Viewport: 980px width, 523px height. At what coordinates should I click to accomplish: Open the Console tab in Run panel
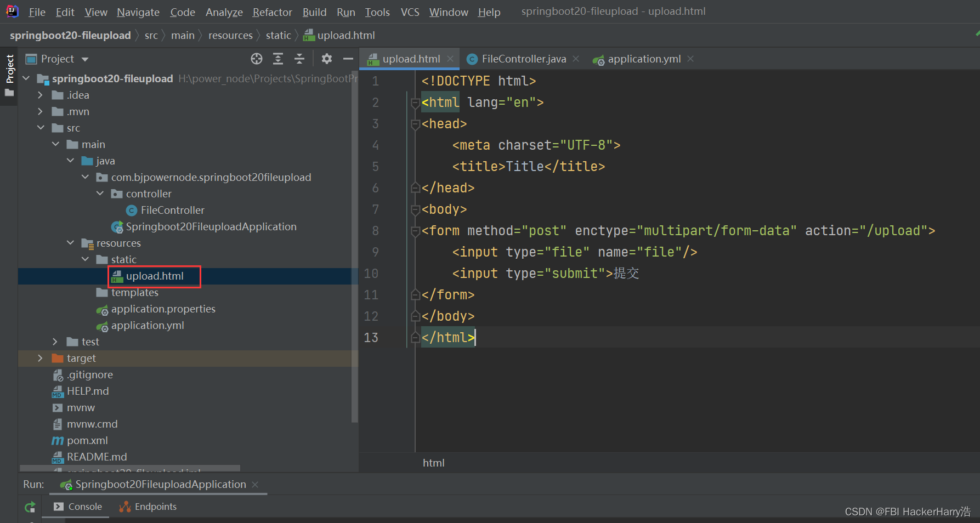(x=78, y=507)
